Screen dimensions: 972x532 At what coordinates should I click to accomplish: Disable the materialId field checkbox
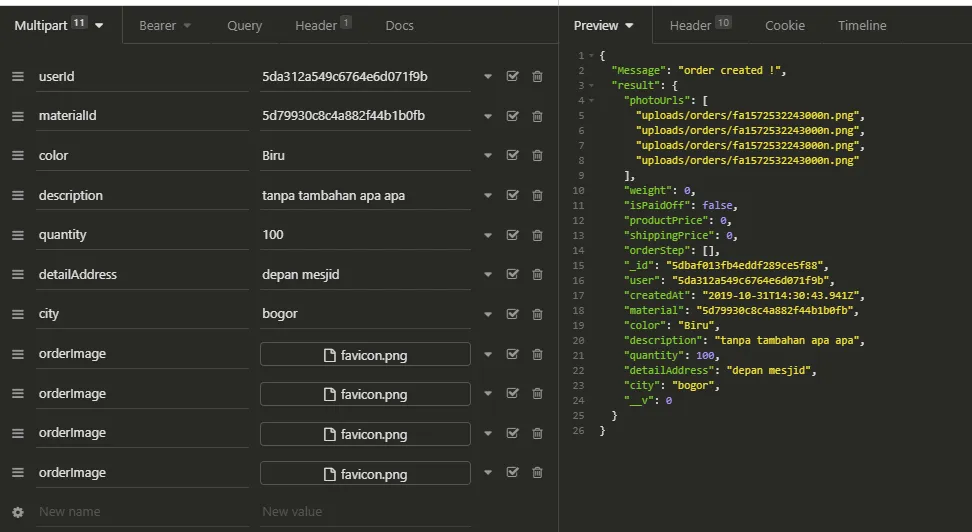[513, 116]
